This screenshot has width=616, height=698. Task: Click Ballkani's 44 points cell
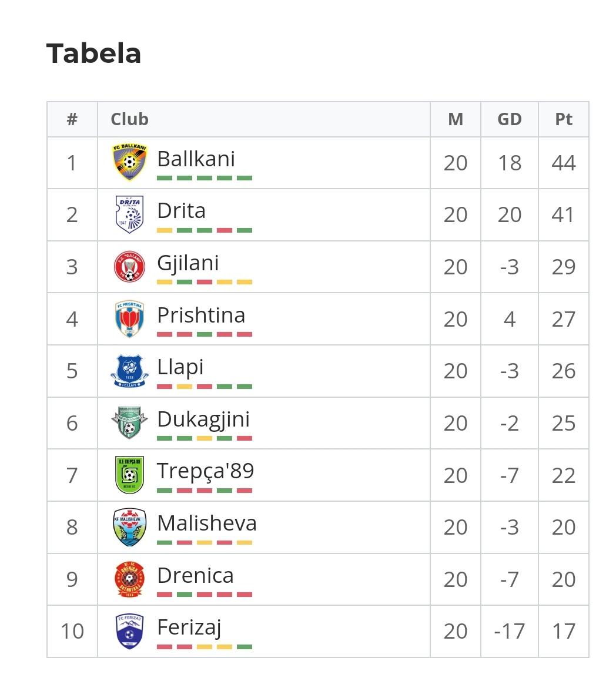tap(564, 163)
